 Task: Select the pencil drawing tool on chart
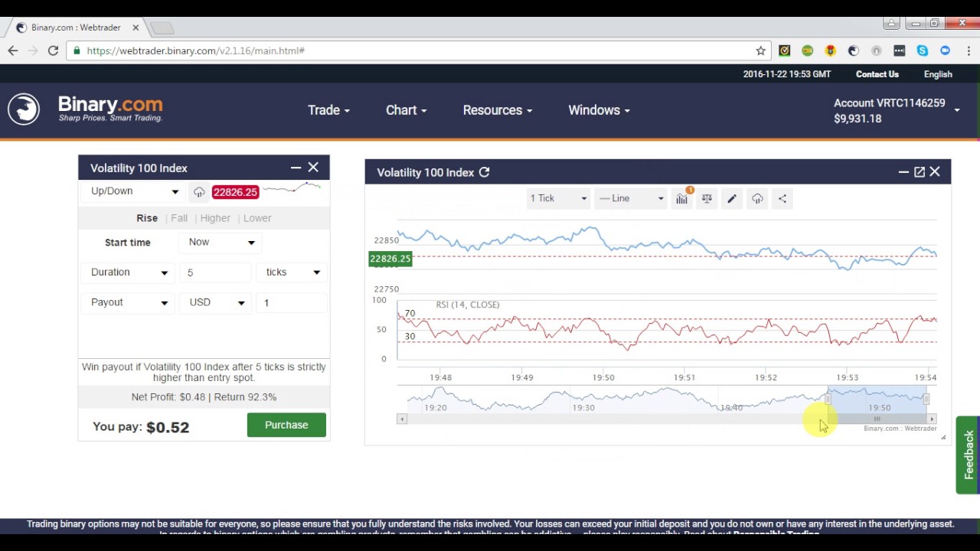coord(732,198)
